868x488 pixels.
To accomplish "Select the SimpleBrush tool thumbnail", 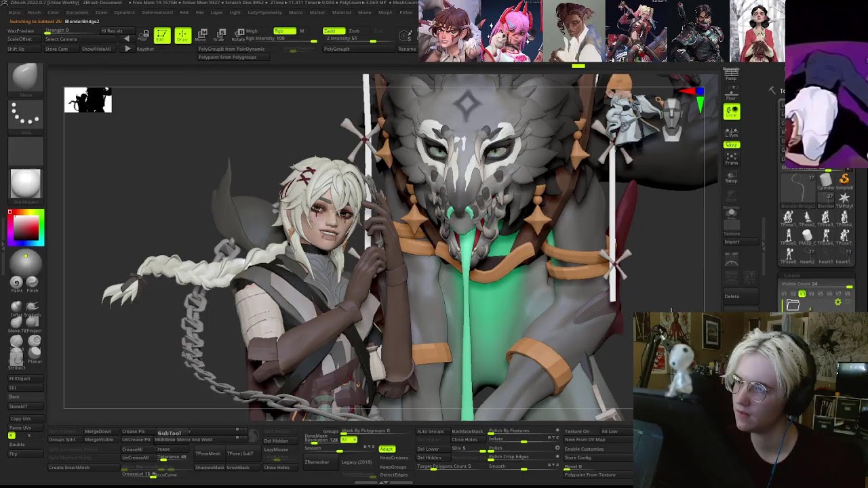I will point(844,181).
